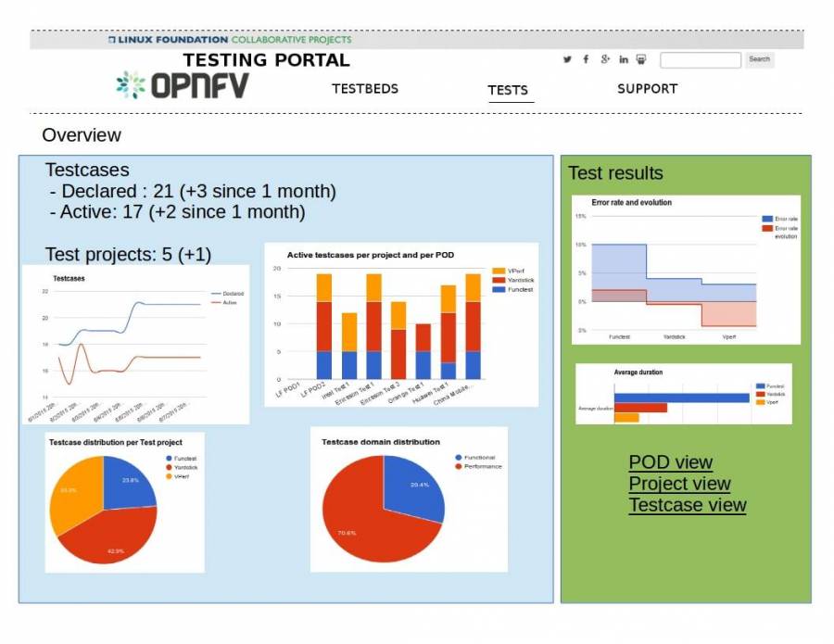Click the Testcase domain distribution pie chart
834x644 pixels.
[383, 508]
